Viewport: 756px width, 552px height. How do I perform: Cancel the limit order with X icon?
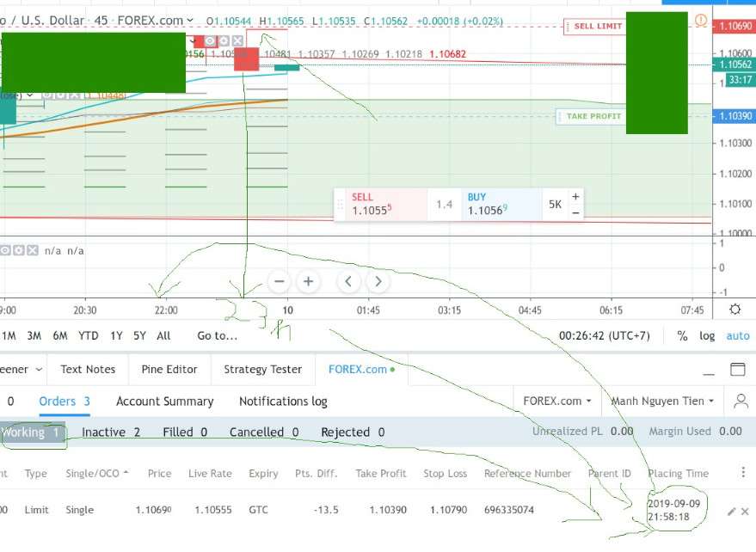(745, 511)
